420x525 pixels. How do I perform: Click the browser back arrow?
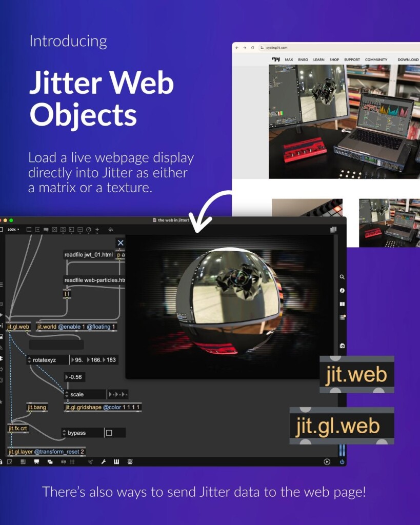tap(237, 48)
